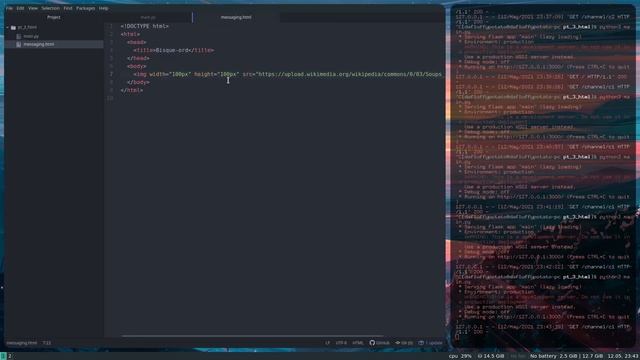This screenshot has height=360, width=640.
Task: Open the View menu
Action: (33, 8)
